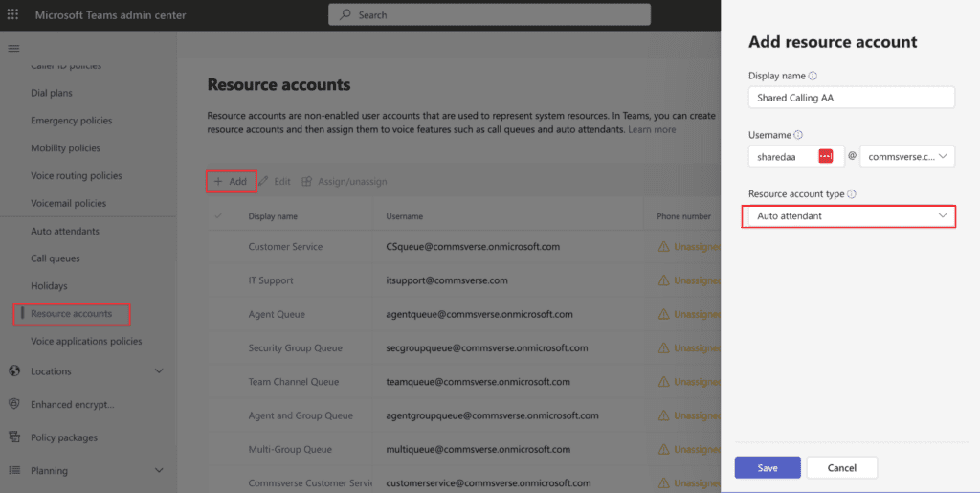Click the Display name info icon
This screenshot has height=493, width=980.
click(x=813, y=76)
